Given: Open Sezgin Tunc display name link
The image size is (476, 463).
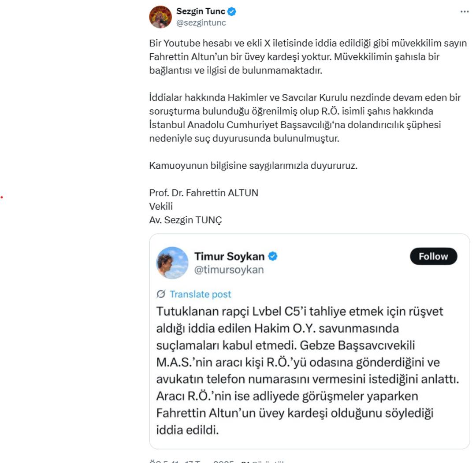Looking at the screenshot, I should 201,11.
